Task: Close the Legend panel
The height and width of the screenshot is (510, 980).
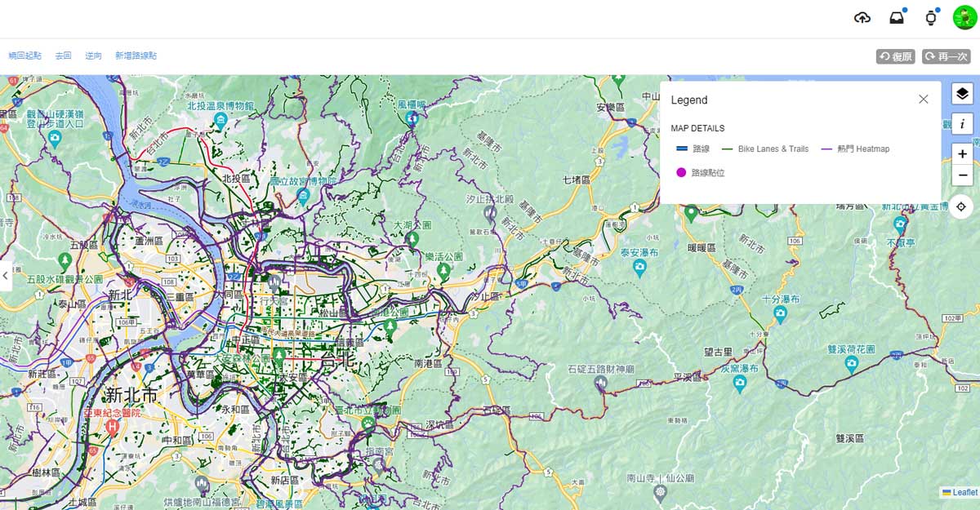Action: [924, 99]
